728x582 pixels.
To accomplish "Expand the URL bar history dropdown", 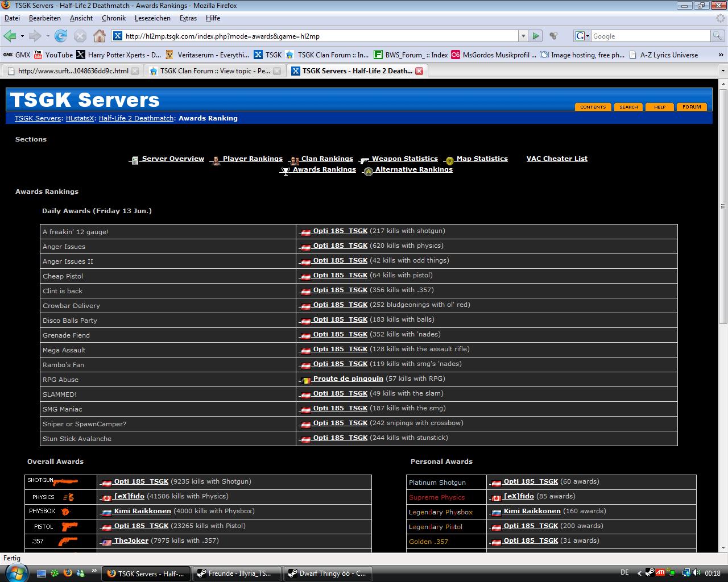I will pyautogui.click(x=523, y=36).
